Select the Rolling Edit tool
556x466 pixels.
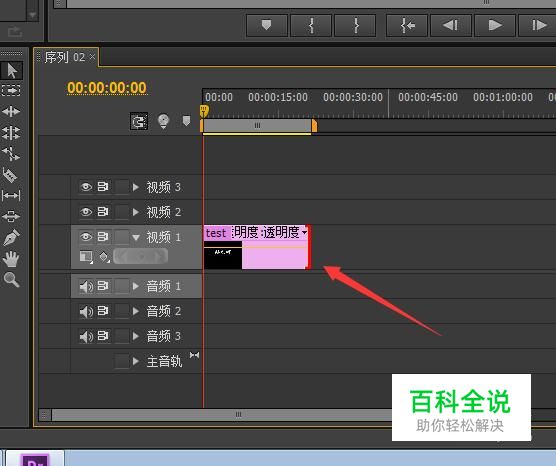(x=11, y=133)
